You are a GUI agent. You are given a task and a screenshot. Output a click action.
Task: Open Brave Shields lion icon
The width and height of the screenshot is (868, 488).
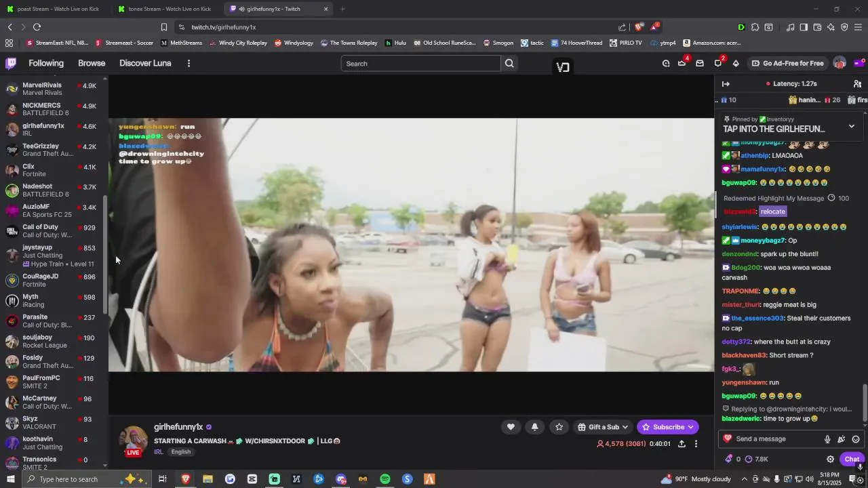pos(638,27)
